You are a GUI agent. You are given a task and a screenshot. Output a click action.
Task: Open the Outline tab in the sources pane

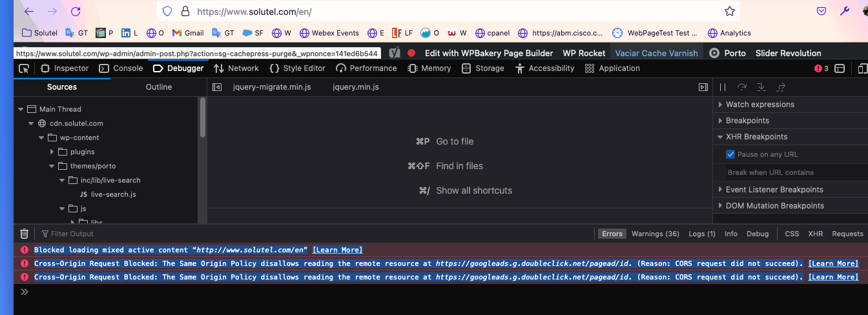[159, 87]
